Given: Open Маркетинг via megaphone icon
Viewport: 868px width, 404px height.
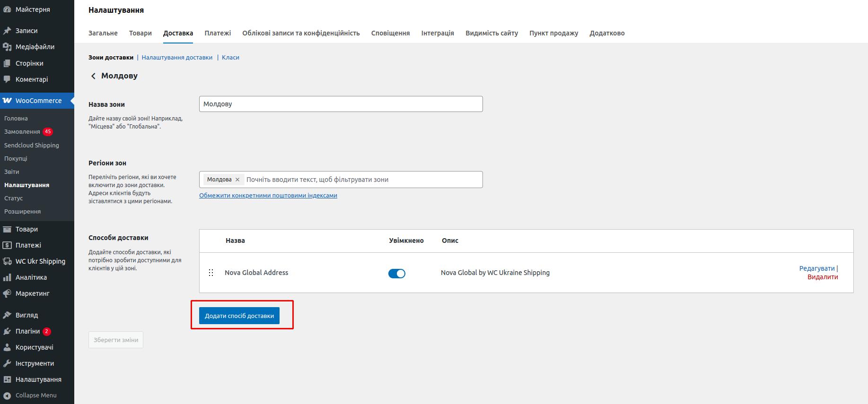Looking at the screenshot, I should pos(7,293).
